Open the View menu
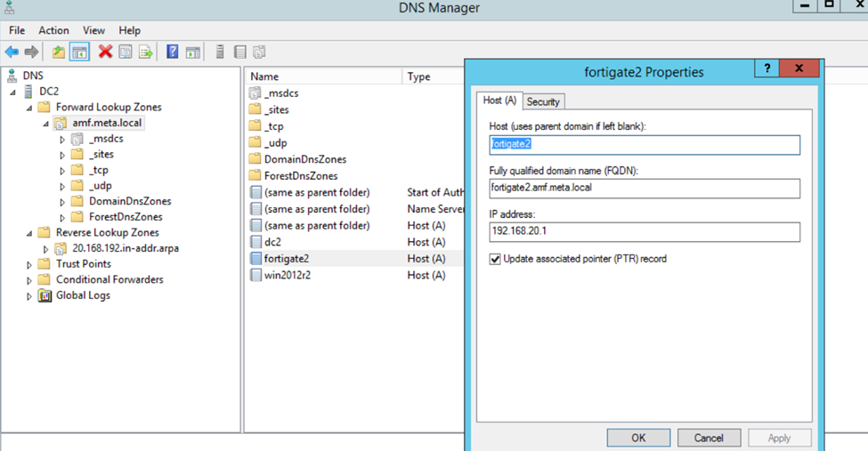 pos(93,30)
